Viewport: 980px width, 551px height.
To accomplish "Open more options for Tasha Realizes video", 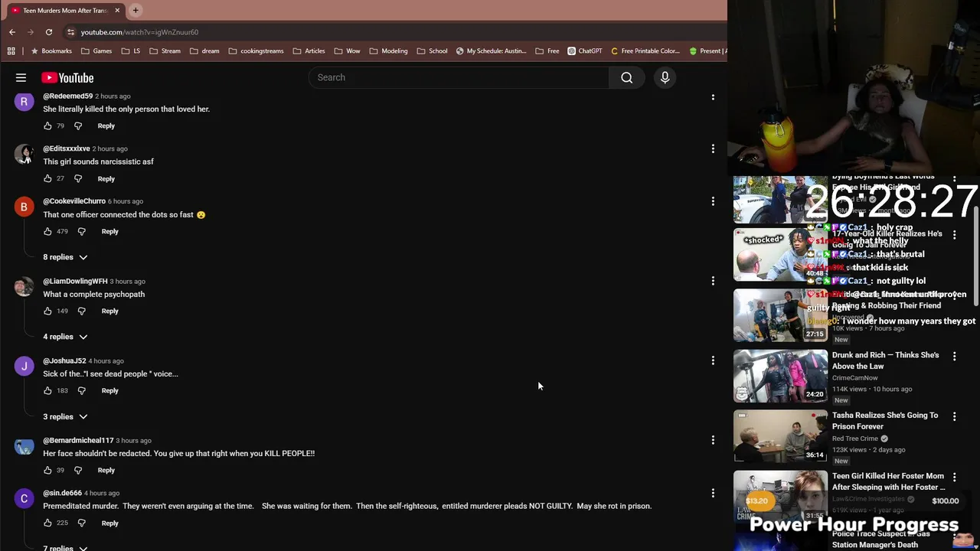I will pos(954,417).
